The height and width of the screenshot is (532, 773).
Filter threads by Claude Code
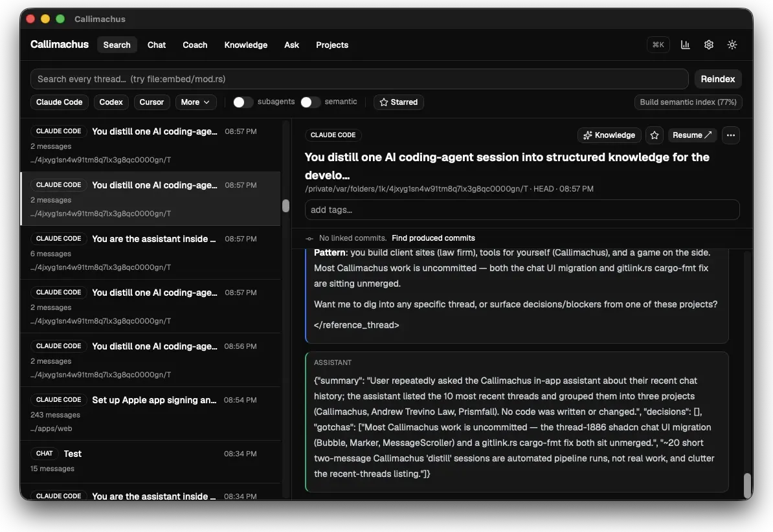59,102
